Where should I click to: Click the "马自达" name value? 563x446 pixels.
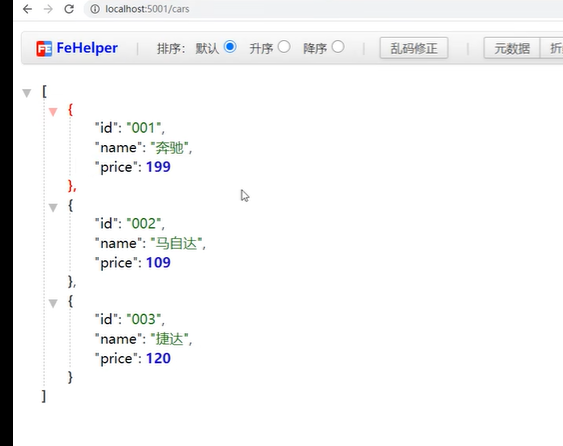(x=176, y=243)
